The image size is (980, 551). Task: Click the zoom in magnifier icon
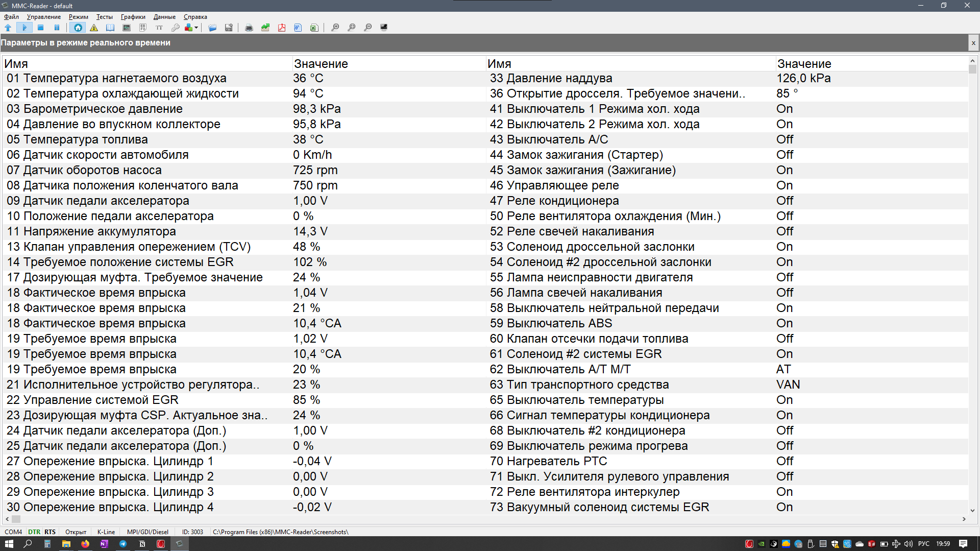tap(335, 28)
